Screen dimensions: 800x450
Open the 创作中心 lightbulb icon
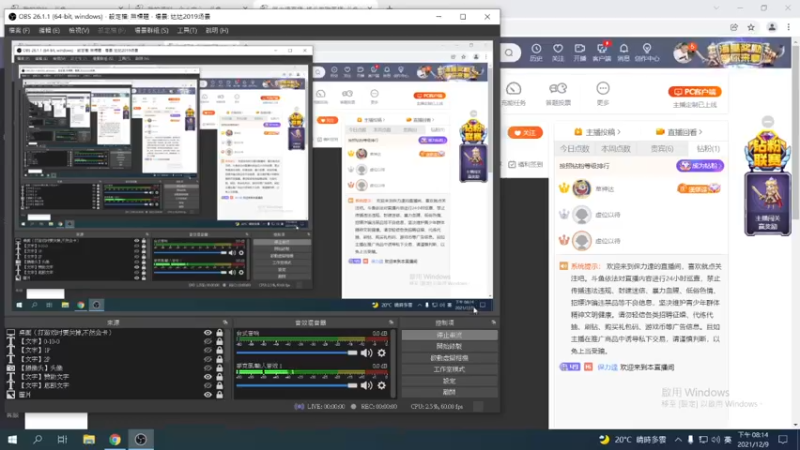[647, 52]
